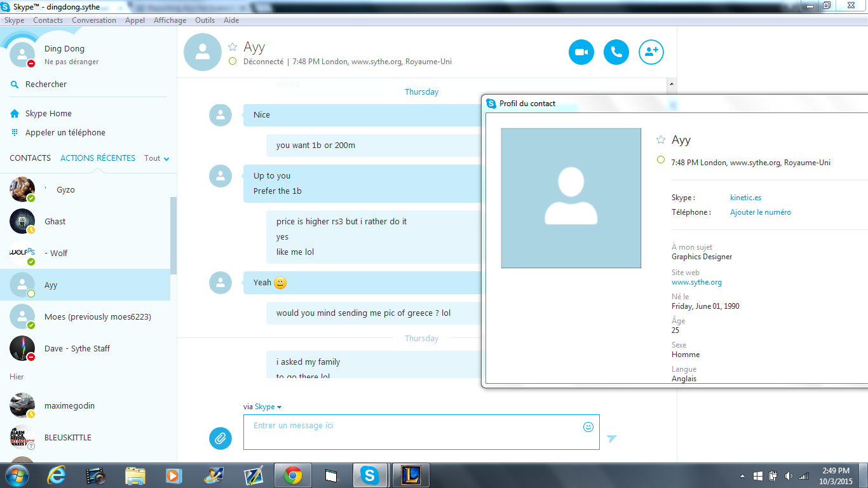The height and width of the screenshot is (488, 868).
Task: Click the Yeah message bubble
Action: [362, 283]
